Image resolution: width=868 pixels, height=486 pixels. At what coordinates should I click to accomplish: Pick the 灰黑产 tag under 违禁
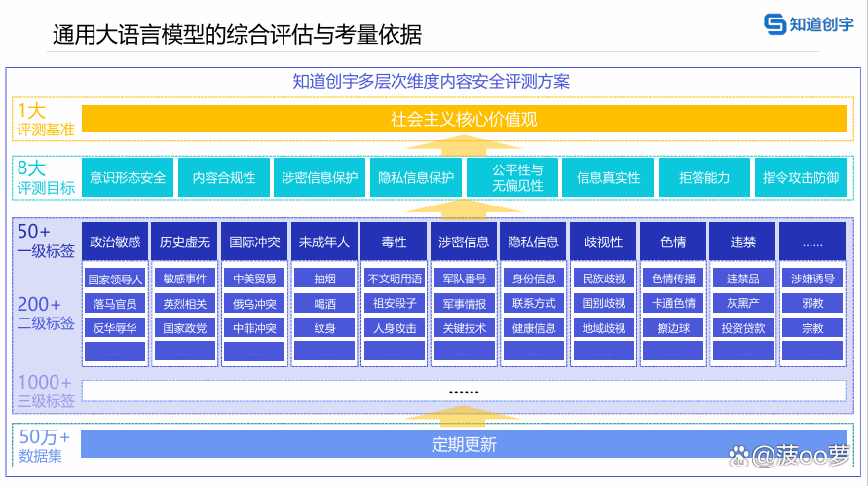pyautogui.click(x=742, y=303)
